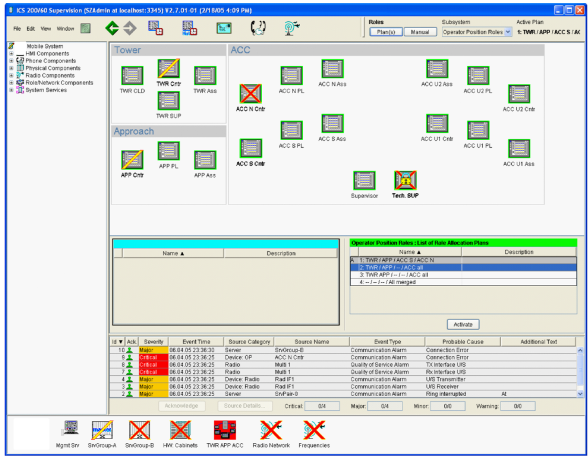Expand the Phone Components tree node
This screenshot has width=588, height=458.
(x=11, y=61)
